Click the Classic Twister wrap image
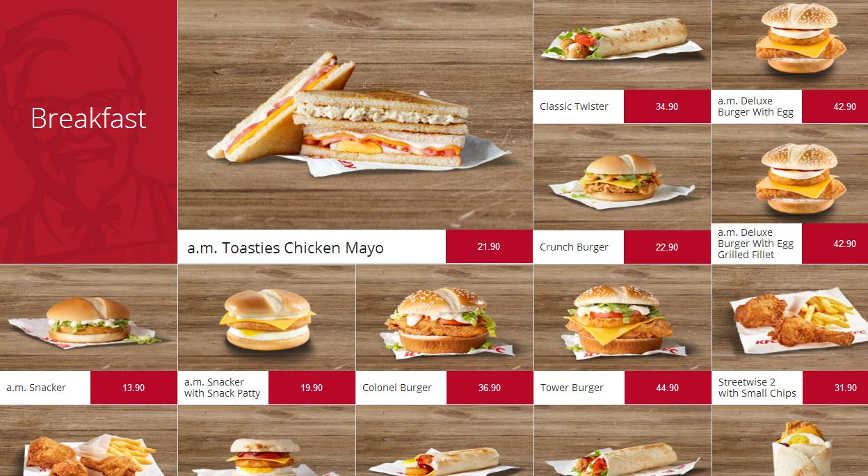 (622, 45)
